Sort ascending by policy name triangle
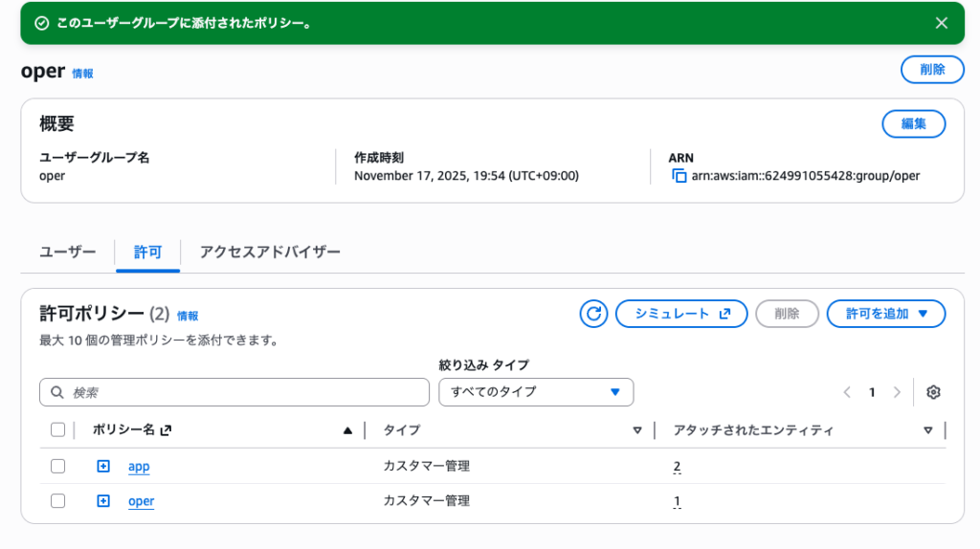Screen dimensions: 980x549 coord(348,430)
